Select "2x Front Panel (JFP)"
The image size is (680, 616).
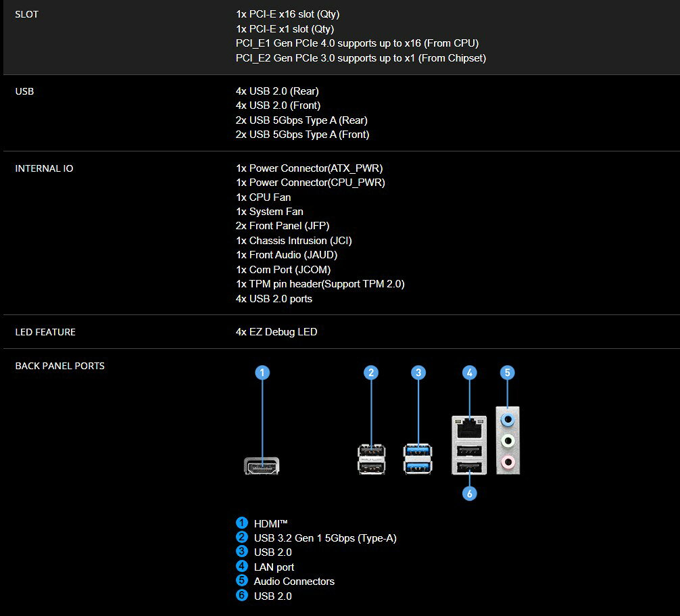(x=283, y=226)
